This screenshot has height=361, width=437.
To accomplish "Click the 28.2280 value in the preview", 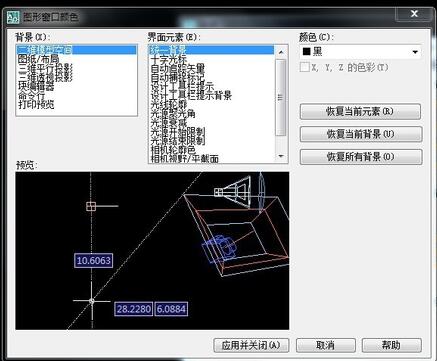I will pos(134,309).
